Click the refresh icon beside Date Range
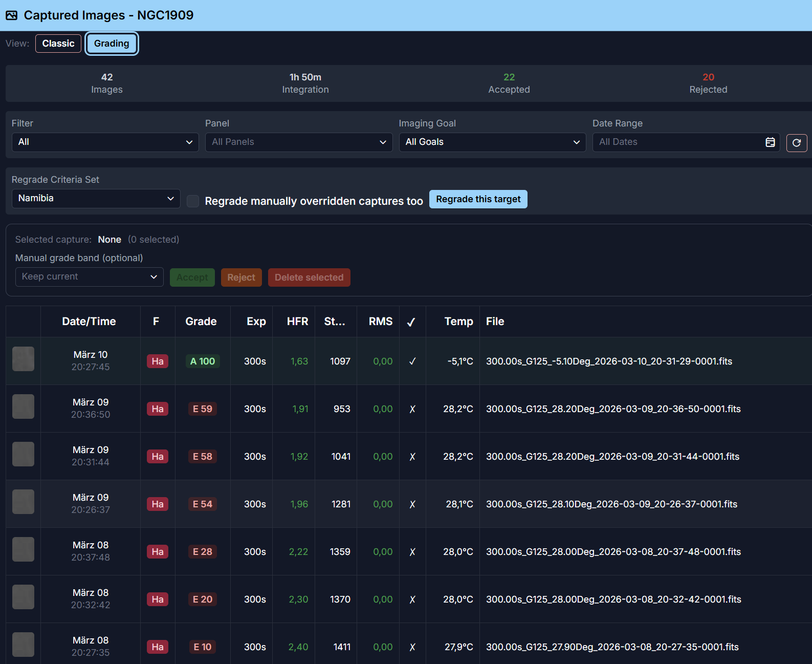The image size is (812, 664). (x=796, y=143)
